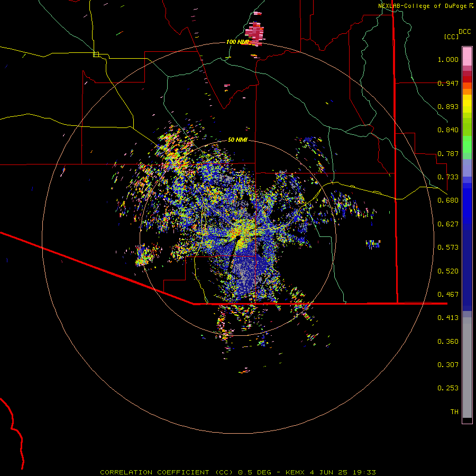Click the 50 NMI range ring label
The height and width of the screenshot is (476, 476).
tap(237, 140)
